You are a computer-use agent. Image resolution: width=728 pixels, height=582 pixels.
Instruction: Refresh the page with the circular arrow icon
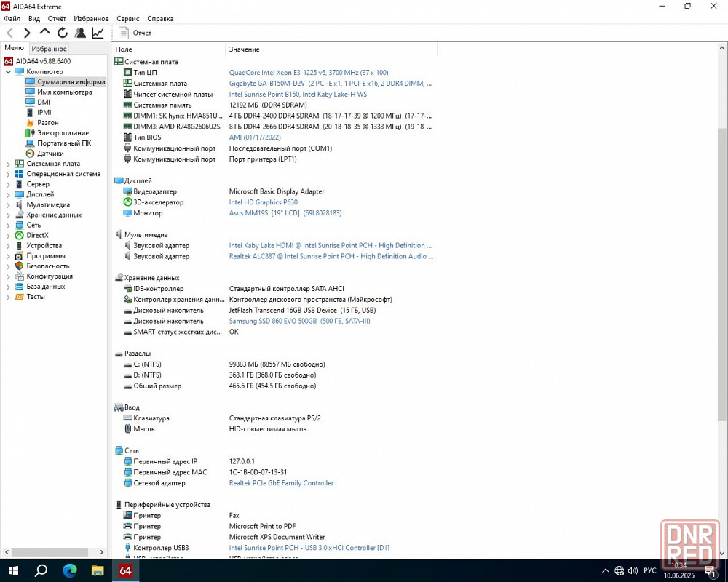62,33
